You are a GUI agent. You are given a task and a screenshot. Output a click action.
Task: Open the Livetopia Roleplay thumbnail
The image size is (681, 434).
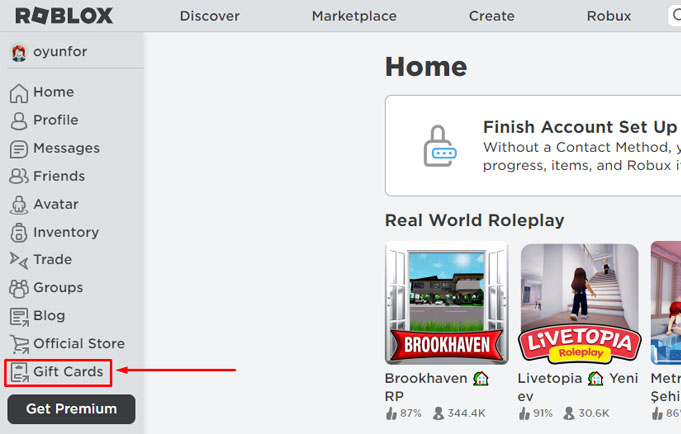click(579, 303)
